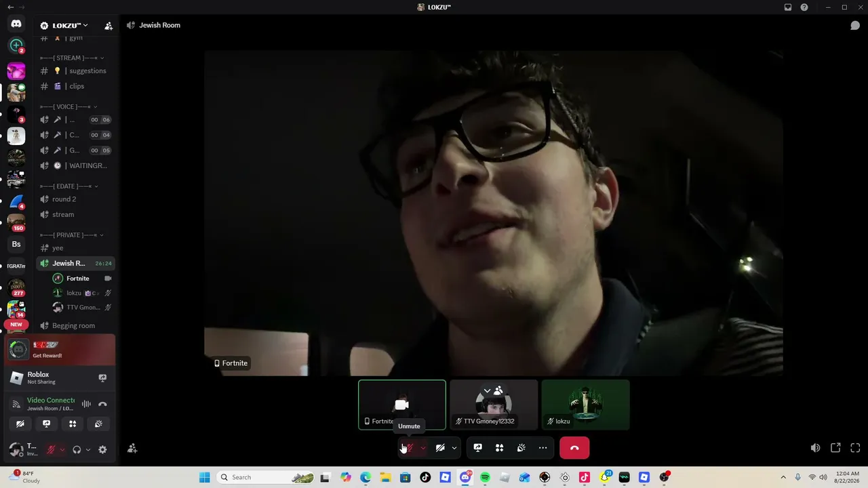
Task: Collapse the PRIVATE category
Action: [x=72, y=235]
